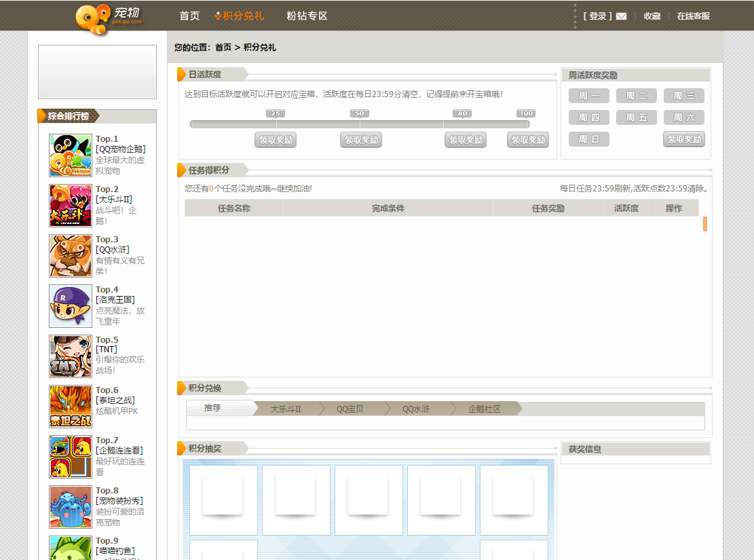The image size is (754, 560).
Task: Click the 任务名称 column header
Action: click(233, 208)
